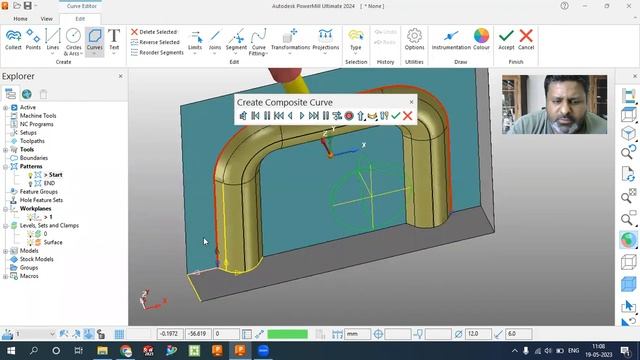Switch to the View ribbon tab
Image resolution: width=640 pixels, height=360 pixels.
47,19
